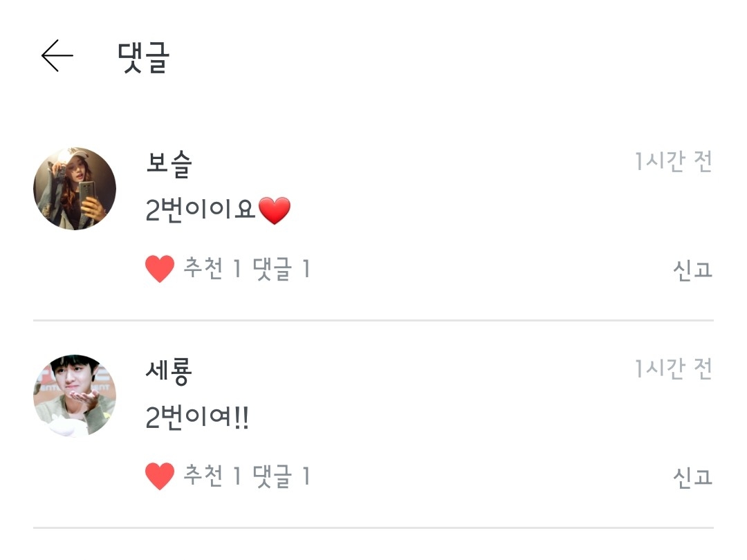The height and width of the screenshot is (560, 747).
Task: Report 세룡's comment with 신고
Action: 692,477
